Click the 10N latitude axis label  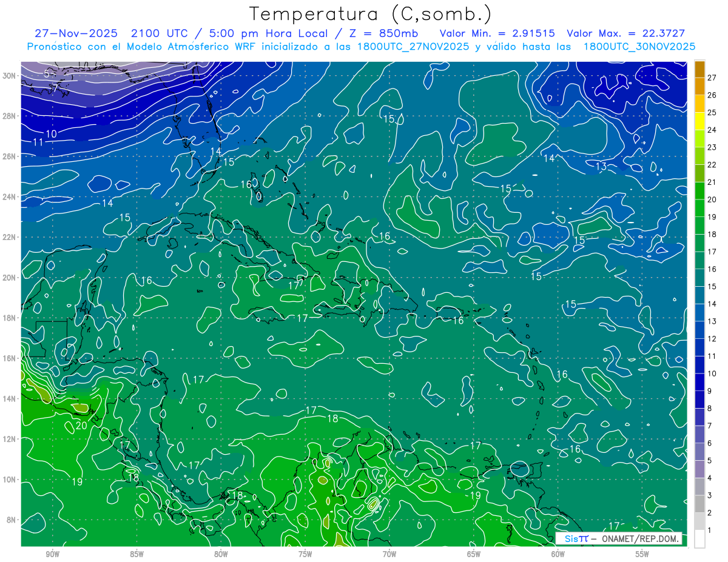coord(10,479)
